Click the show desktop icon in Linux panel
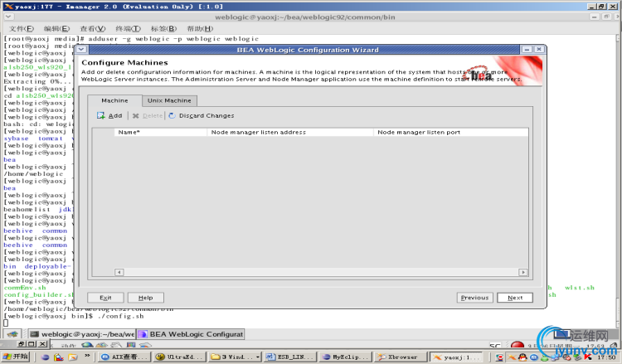 (x=12, y=334)
